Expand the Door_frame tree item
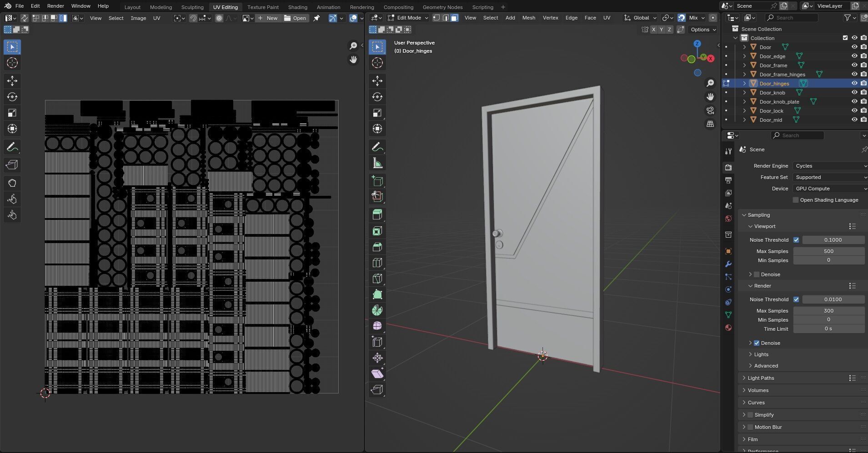 point(744,65)
